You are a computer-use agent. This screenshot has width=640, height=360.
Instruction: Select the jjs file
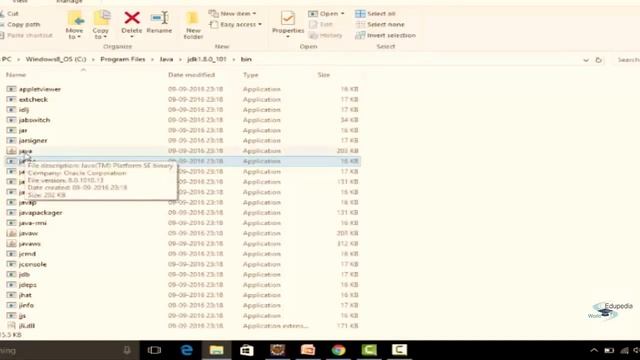[22, 316]
